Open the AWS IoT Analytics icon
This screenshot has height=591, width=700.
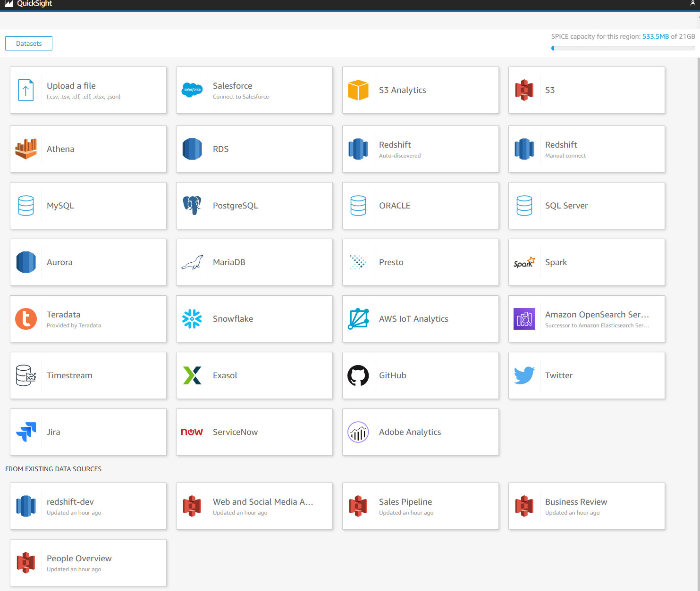[358, 319]
